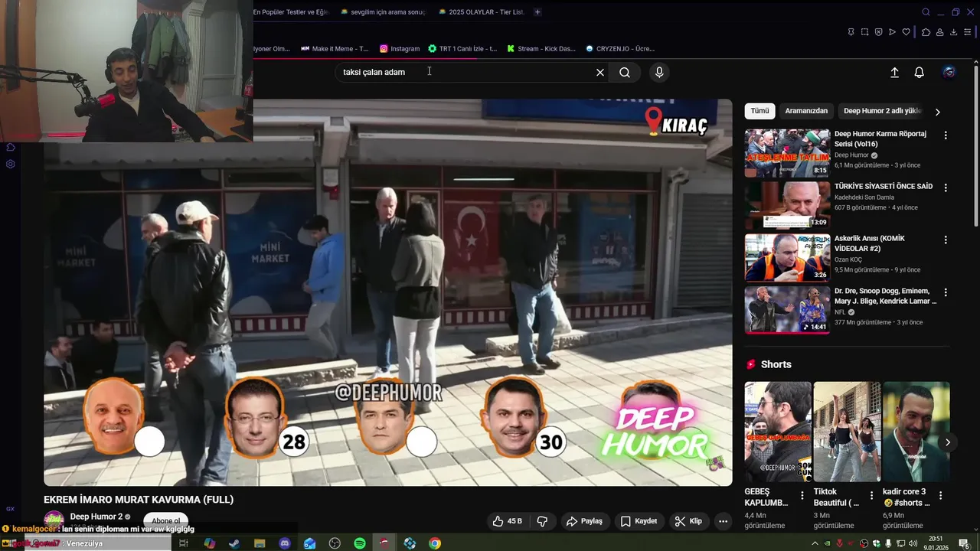Click the browser pin icon in toolbar
Viewport: 980px width, 551px height.
[x=851, y=32]
